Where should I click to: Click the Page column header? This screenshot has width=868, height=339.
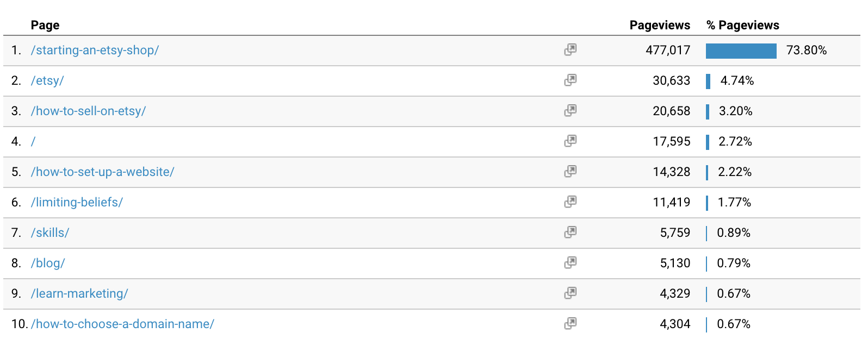point(45,25)
